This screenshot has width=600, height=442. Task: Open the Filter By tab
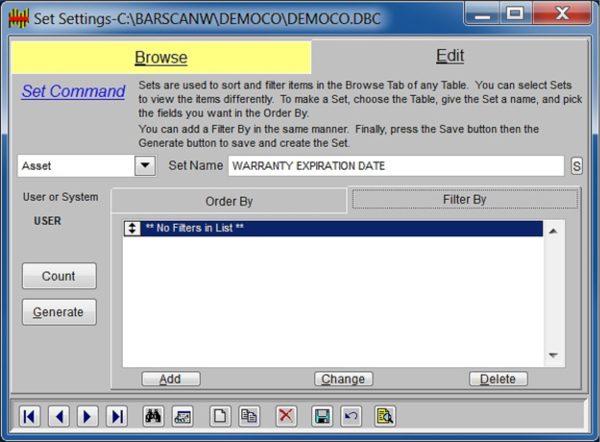465,199
